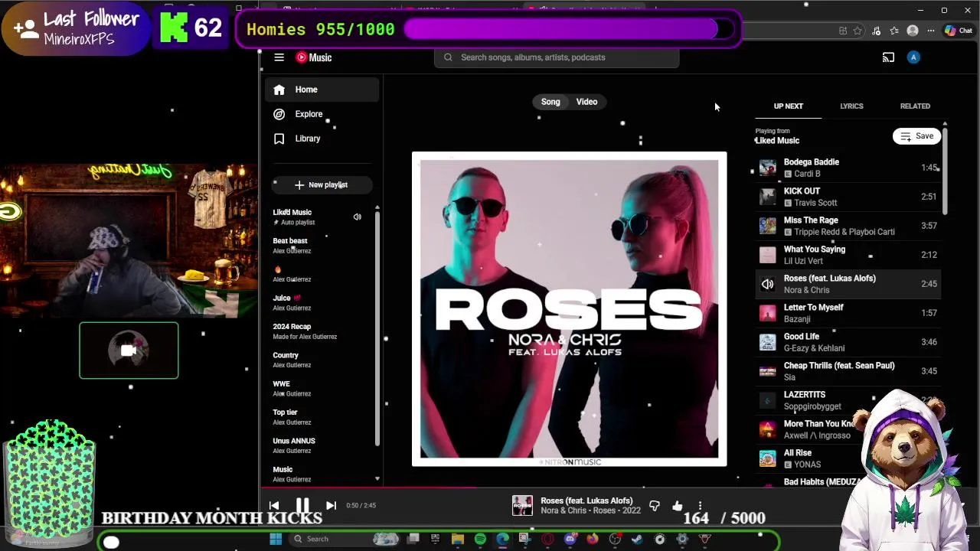The height and width of the screenshot is (551, 980).
Task: Go to Home in sidebar
Action: (x=322, y=90)
